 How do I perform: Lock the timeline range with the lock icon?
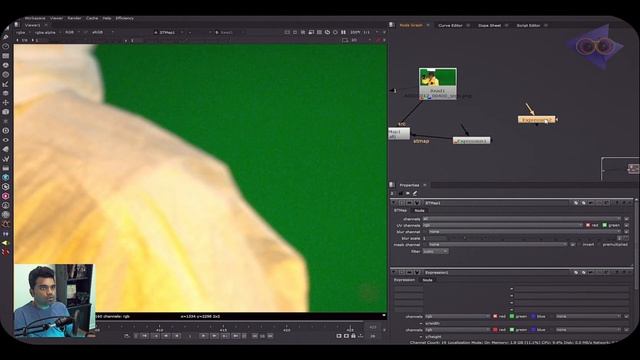(353, 336)
